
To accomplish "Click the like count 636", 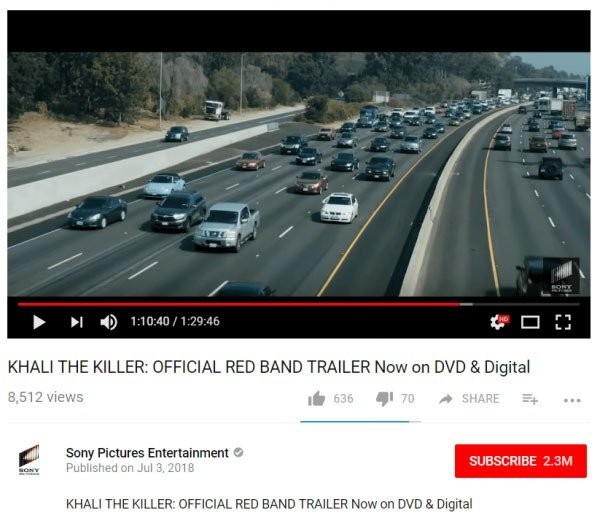I will point(343,399).
